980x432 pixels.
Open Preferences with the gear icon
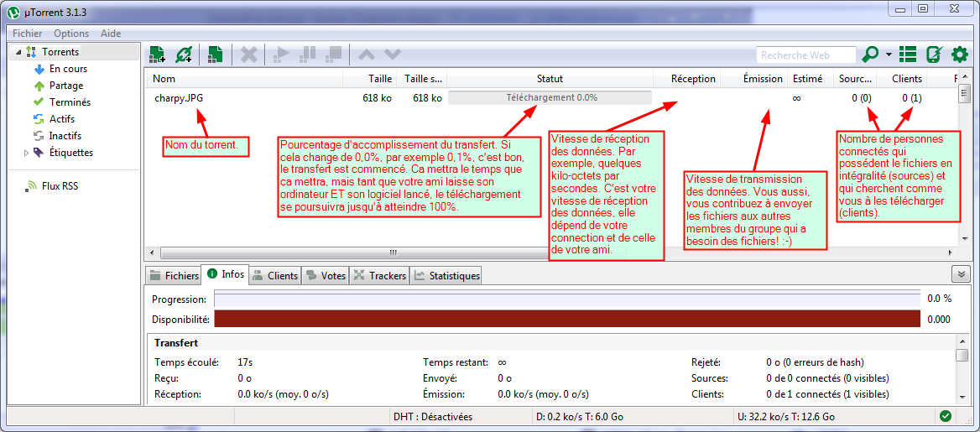[x=959, y=55]
